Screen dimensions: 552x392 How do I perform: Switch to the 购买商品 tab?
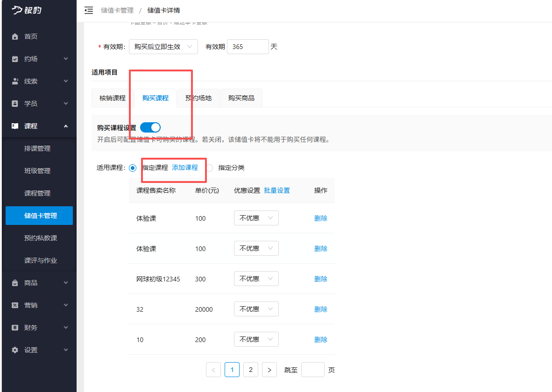tap(241, 98)
